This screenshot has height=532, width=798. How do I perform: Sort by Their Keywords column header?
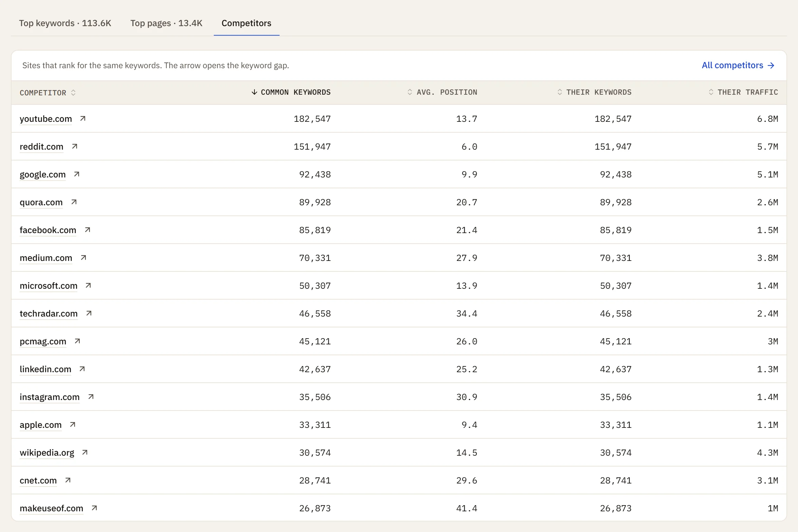point(594,92)
